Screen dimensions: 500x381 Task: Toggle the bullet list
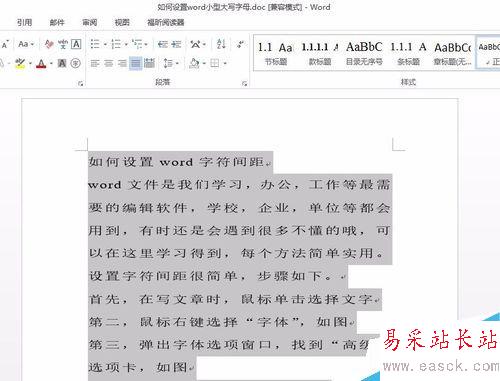95,44
